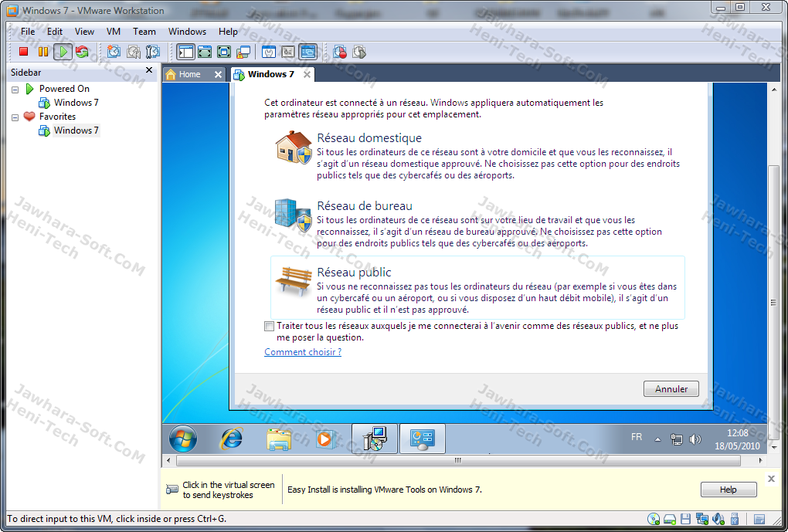Open the Snapshot Manager toolbar icon
The image size is (788, 532).
[x=152, y=51]
